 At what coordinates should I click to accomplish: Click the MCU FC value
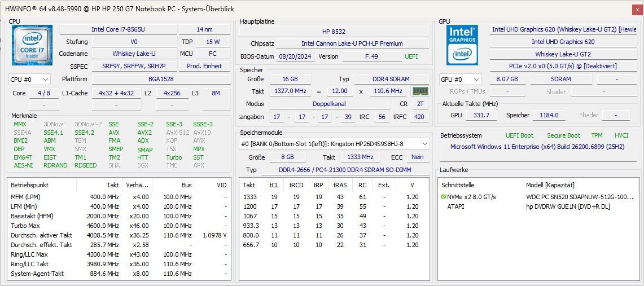(x=213, y=54)
